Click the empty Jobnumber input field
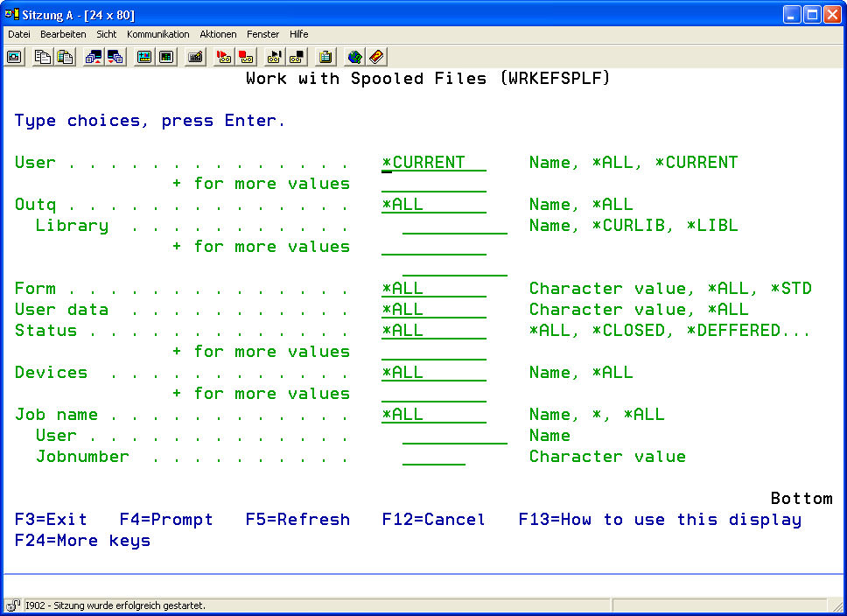 434,457
